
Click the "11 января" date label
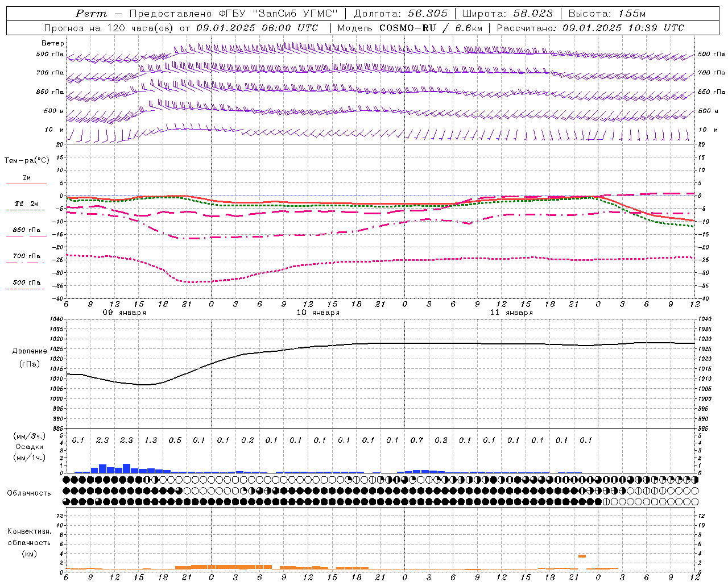511,313
